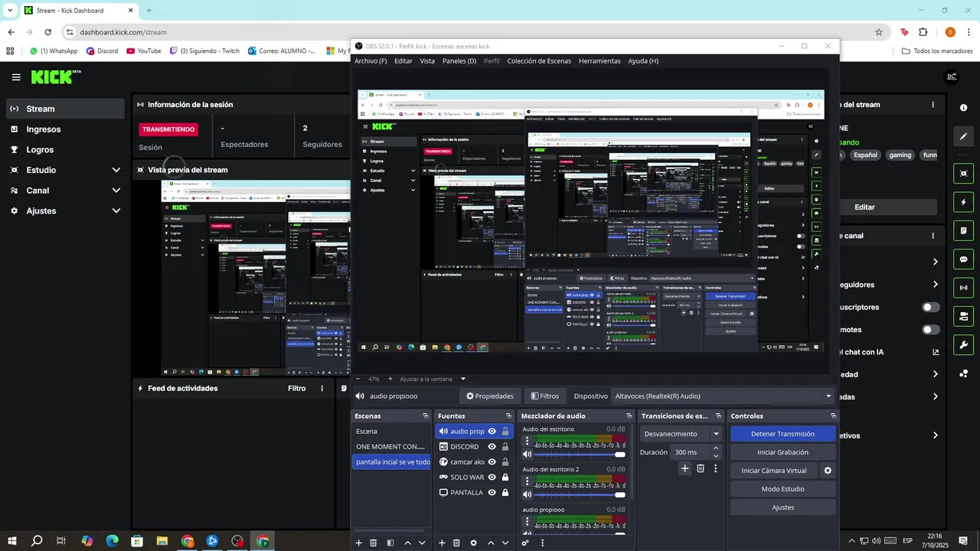The height and width of the screenshot is (551, 980).
Task: Bookmark this page with star icon
Action: point(879,32)
